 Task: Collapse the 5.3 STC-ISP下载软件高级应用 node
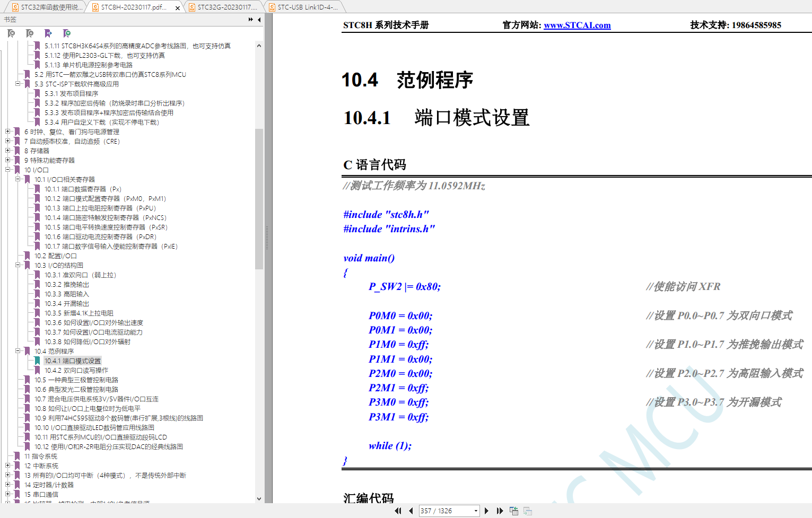pyautogui.click(x=18, y=84)
